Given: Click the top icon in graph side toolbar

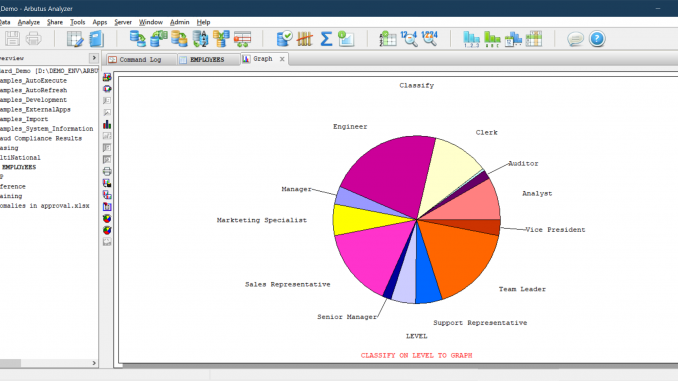Looking at the screenshot, I should [x=107, y=77].
